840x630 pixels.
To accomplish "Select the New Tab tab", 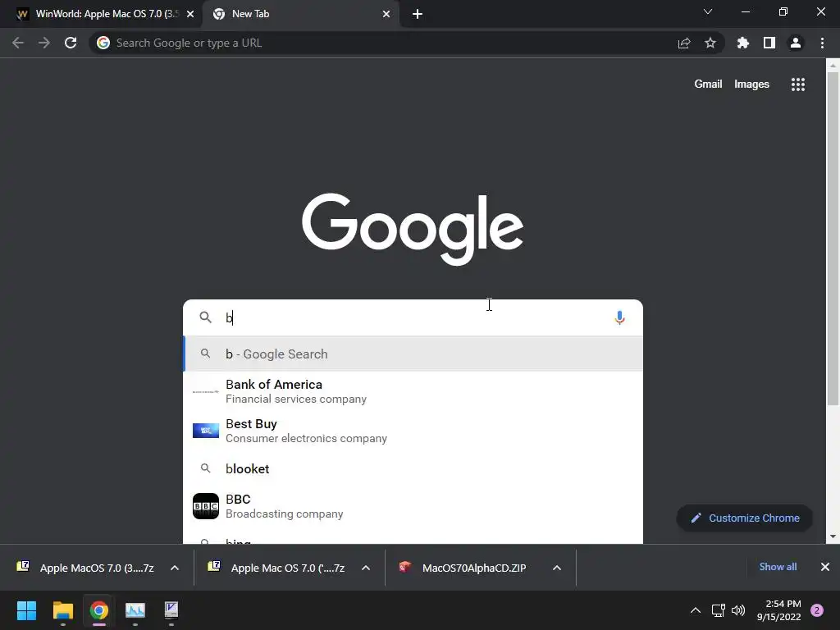I will click(300, 14).
